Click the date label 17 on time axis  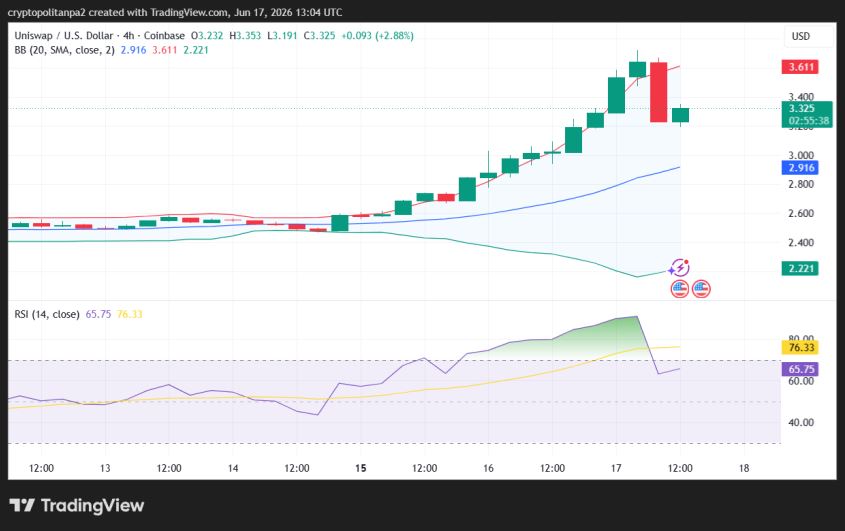pyautogui.click(x=616, y=468)
